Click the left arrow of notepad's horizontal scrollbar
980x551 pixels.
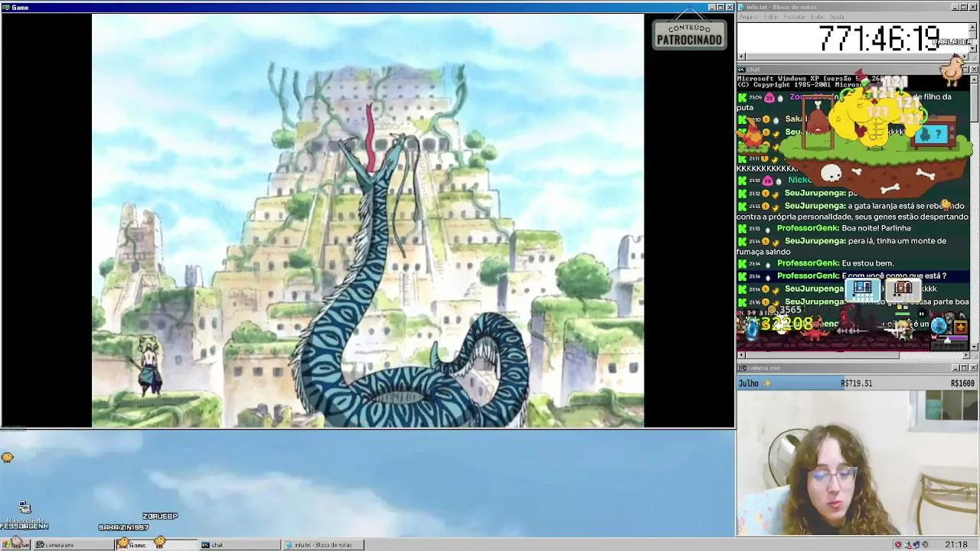pyautogui.click(x=741, y=57)
